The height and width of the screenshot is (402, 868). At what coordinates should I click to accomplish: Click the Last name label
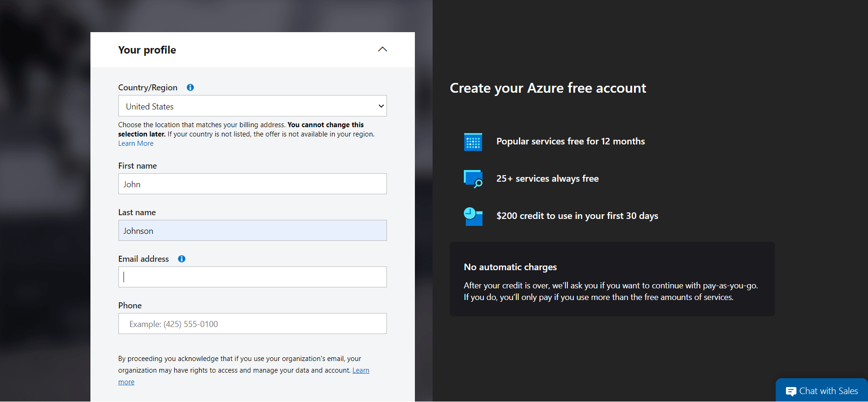click(x=137, y=212)
